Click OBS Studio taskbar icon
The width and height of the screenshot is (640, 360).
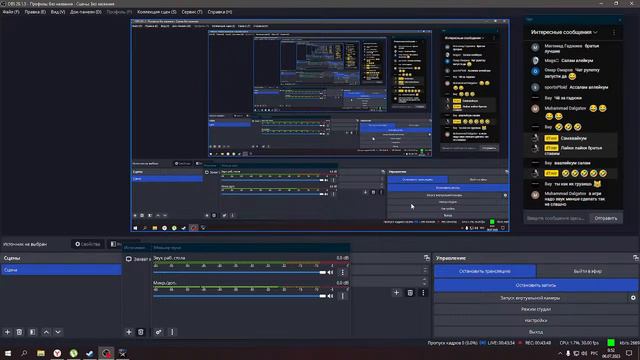point(106,353)
